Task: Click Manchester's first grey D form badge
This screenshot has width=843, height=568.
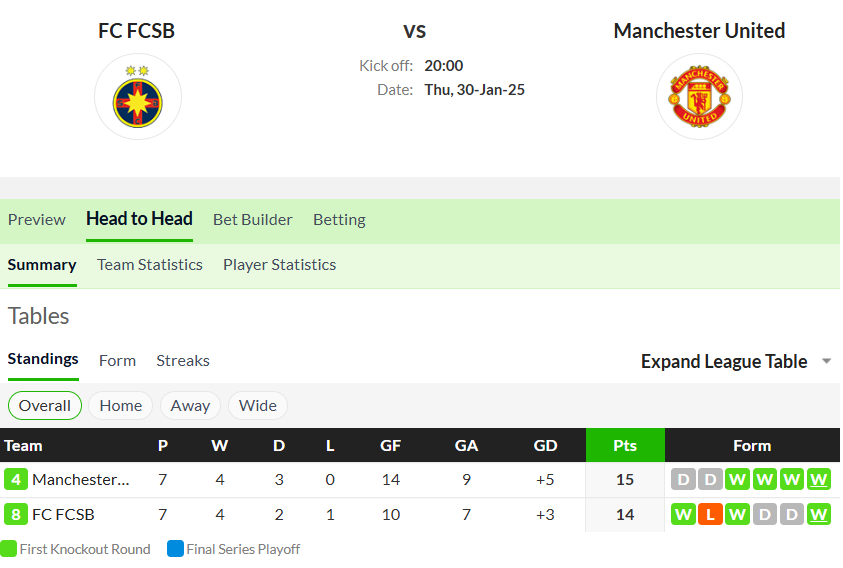Action: pyautogui.click(x=683, y=479)
